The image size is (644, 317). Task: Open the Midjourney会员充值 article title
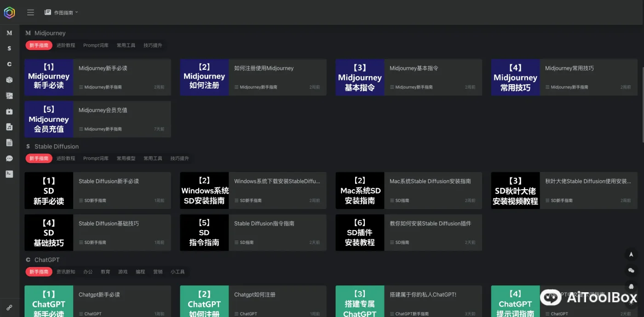pos(103,110)
